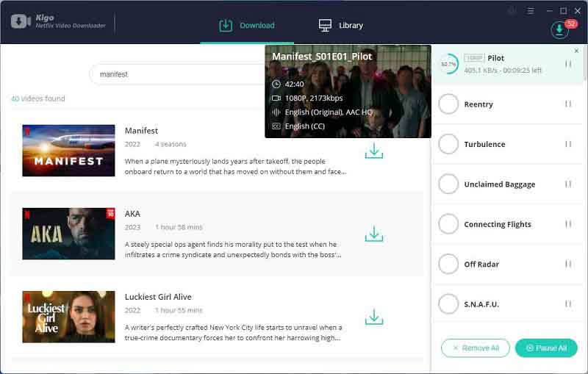Click the 1080P, 2173kbps quality line
Viewport: 588px width, 374px height.
tap(314, 98)
